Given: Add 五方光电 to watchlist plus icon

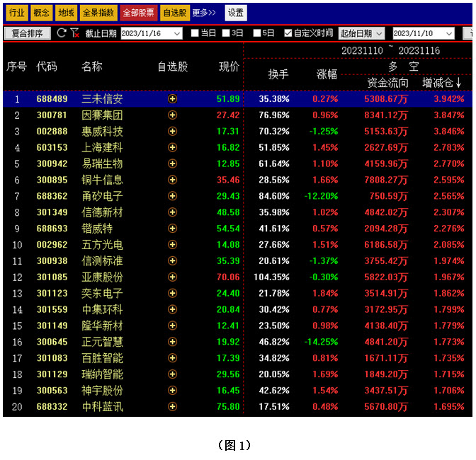Looking at the screenshot, I should point(172,245).
